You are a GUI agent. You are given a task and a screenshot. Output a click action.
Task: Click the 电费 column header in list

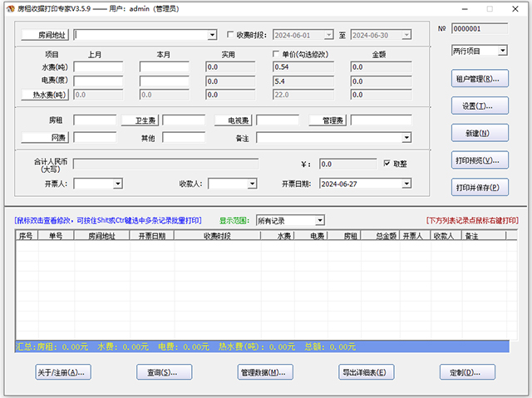click(311, 236)
